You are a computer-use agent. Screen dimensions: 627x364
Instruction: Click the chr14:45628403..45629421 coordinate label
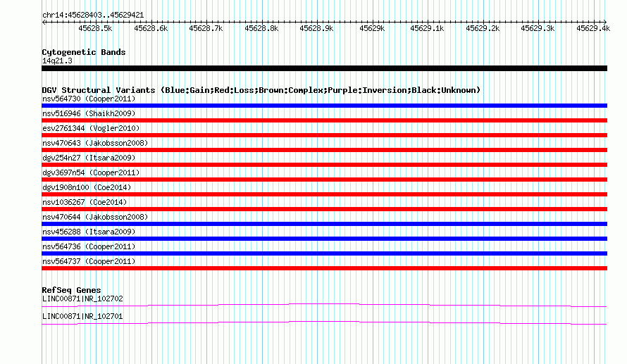(x=93, y=15)
